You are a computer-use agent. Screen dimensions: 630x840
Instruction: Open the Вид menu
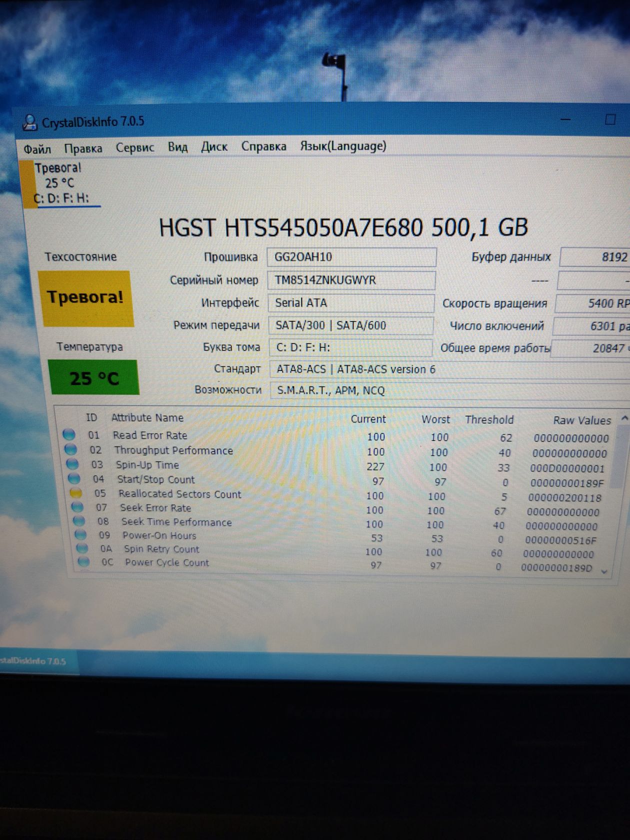(x=177, y=147)
